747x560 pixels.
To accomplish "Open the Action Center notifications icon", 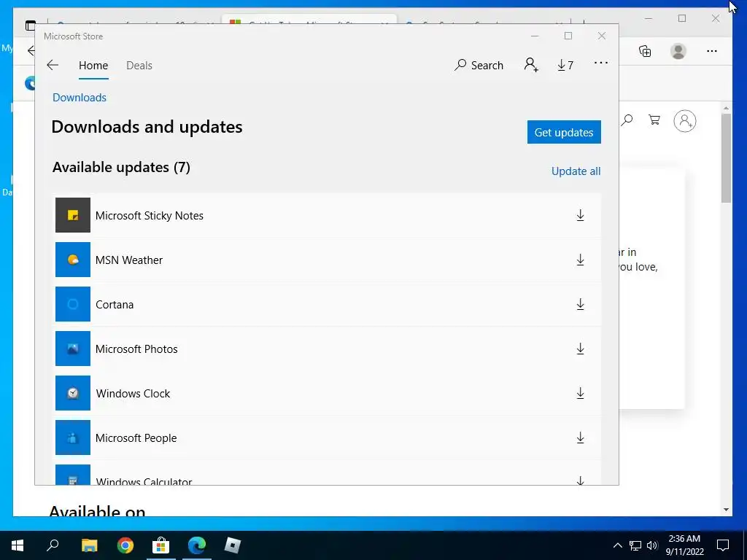I will point(723,545).
